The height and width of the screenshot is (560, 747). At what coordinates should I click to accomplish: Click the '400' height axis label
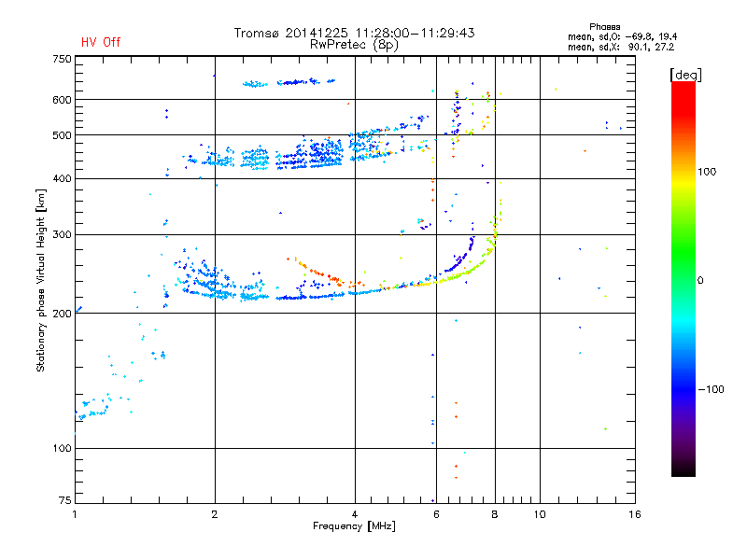pyautogui.click(x=62, y=179)
